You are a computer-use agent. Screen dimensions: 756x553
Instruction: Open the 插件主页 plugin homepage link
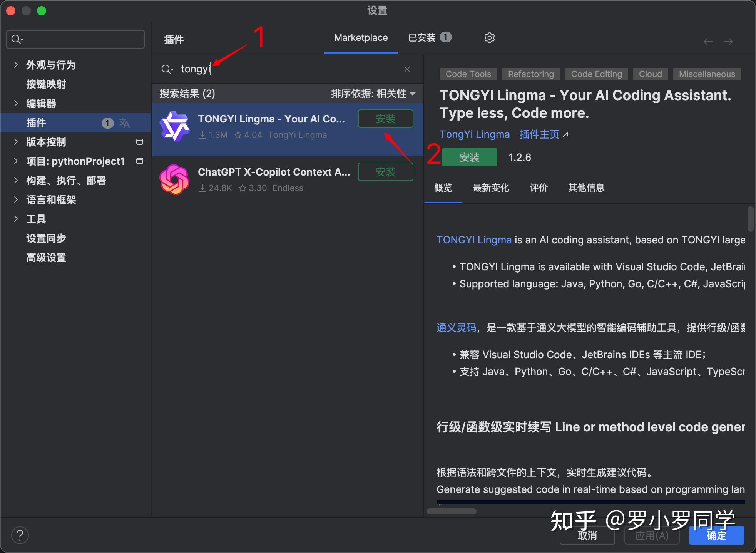(539, 134)
